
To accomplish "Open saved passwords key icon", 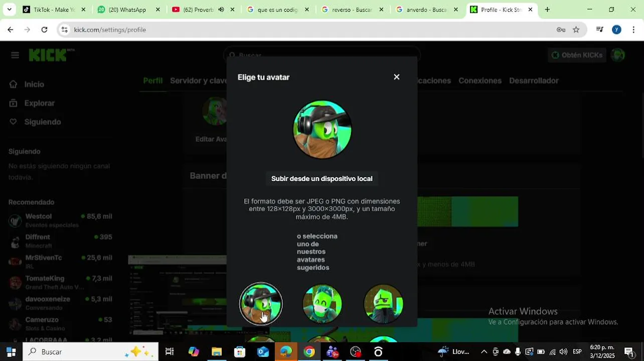I will click(x=561, y=30).
